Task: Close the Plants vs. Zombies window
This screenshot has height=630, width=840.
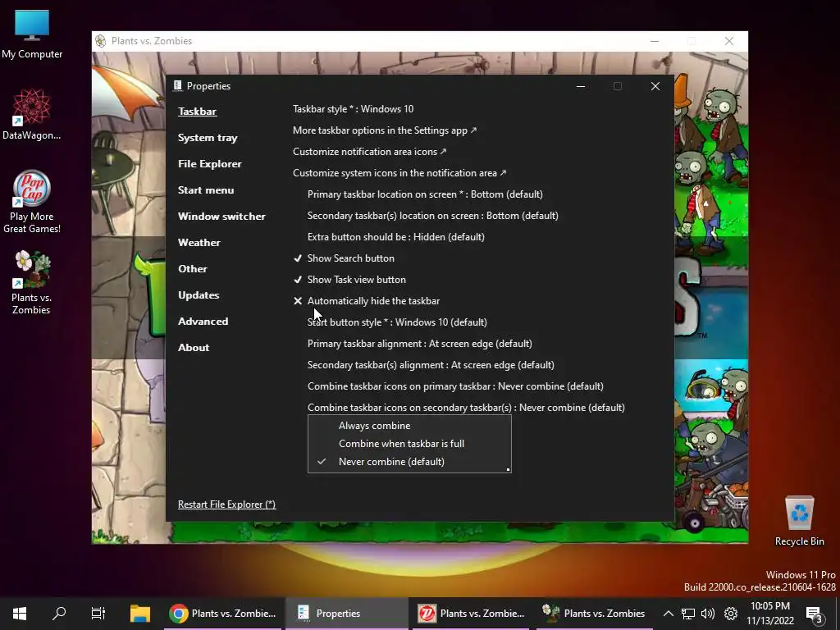Action: coord(728,41)
